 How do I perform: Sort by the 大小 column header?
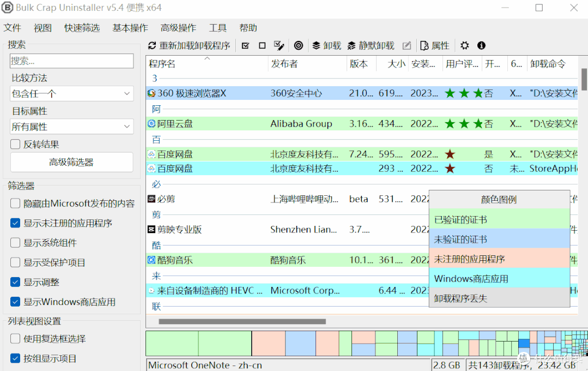[x=392, y=64]
